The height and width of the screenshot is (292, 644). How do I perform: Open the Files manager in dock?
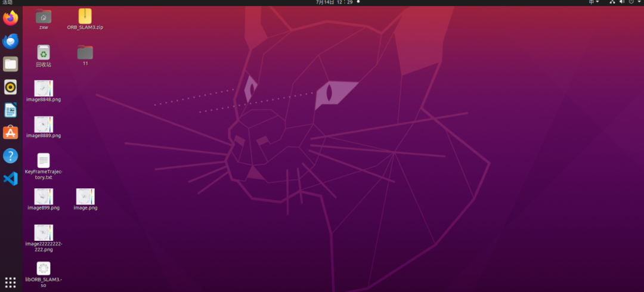coord(11,64)
